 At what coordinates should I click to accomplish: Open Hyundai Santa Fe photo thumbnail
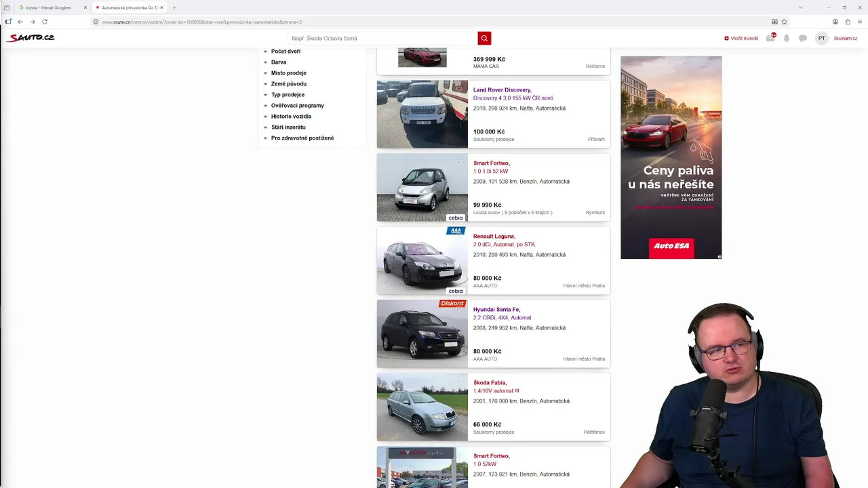[x=422, y=333]
